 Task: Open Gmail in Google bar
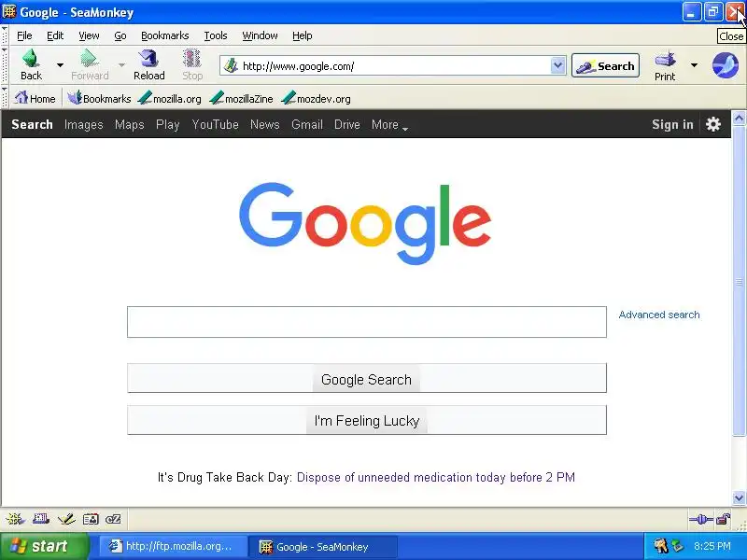click(307, 125)
